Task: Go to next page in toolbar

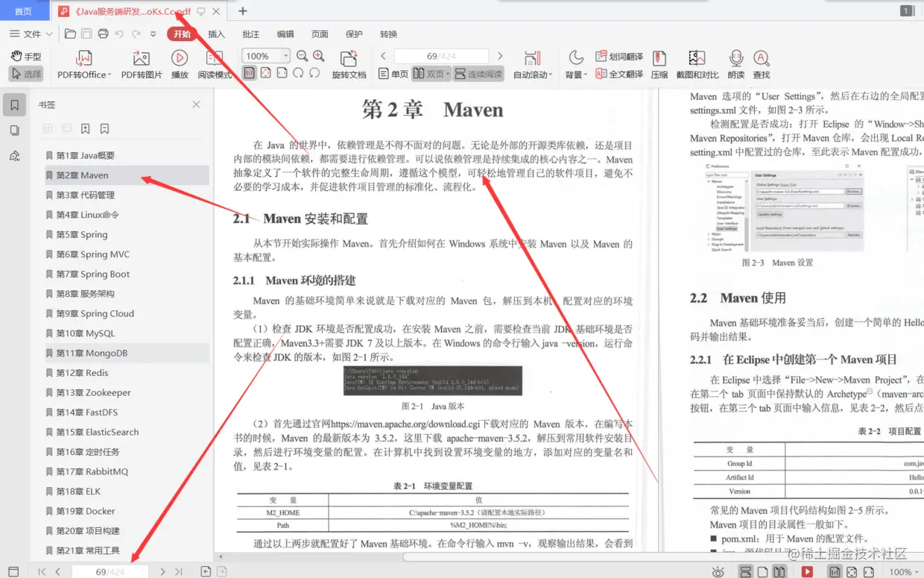Action: tap(500, 56)
